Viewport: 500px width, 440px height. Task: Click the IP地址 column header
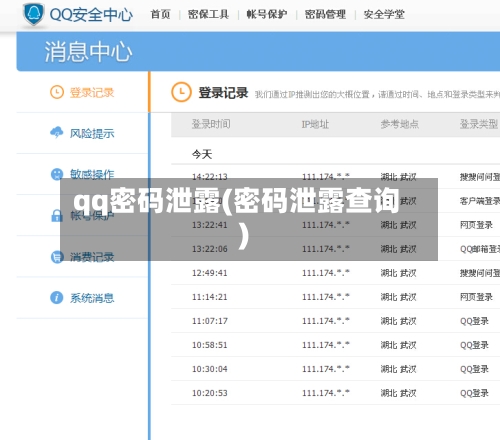pyautogui.click(x=315, y=124)
